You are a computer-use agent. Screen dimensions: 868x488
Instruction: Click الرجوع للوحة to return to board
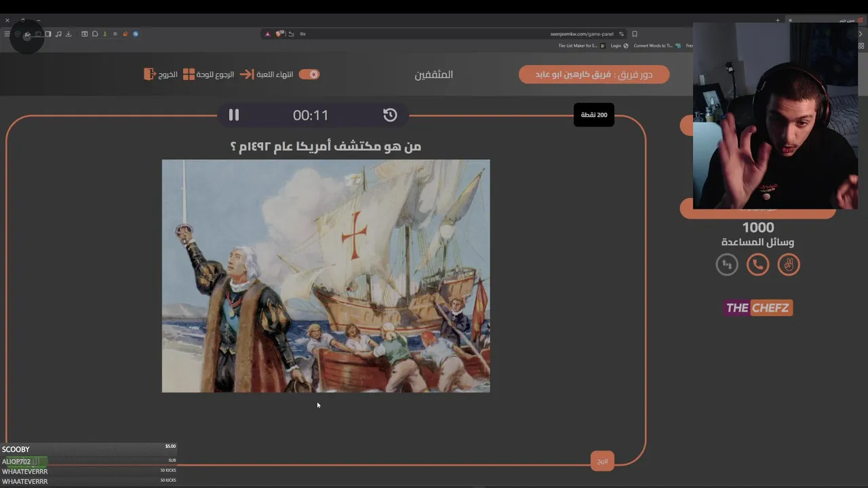click(215, 75)
